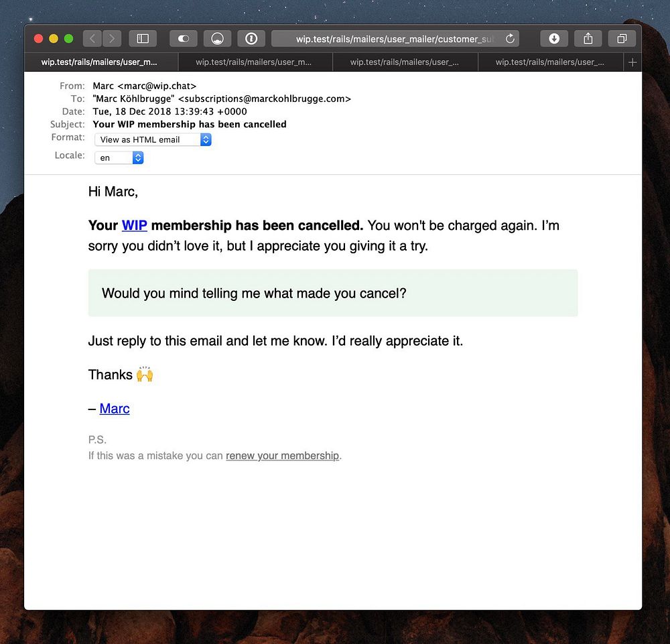Switch to the third wip.test tab
The image size is (670, 644).
405,62
